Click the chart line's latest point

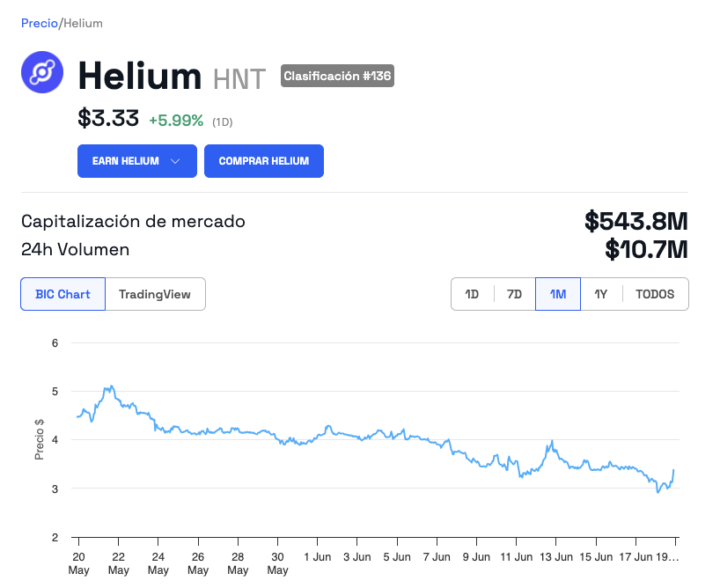[673, 471]
